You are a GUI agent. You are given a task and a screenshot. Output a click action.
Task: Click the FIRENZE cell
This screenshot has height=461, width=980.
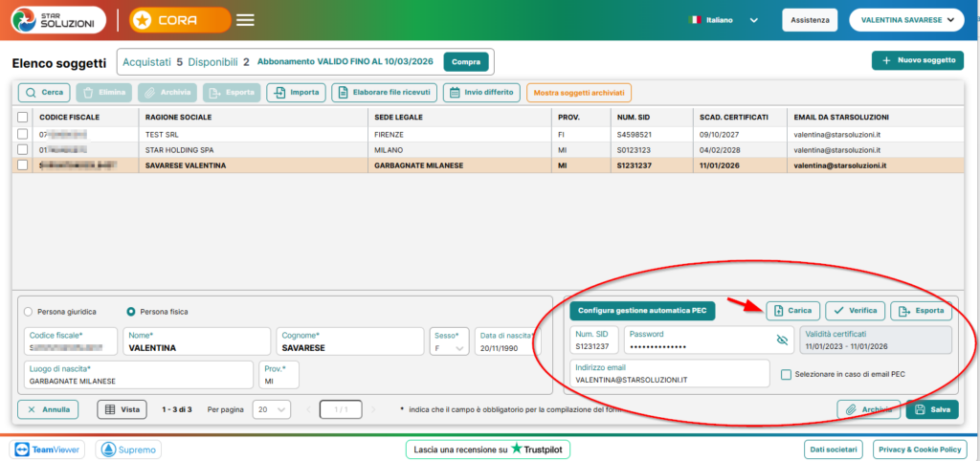[459, 134]
